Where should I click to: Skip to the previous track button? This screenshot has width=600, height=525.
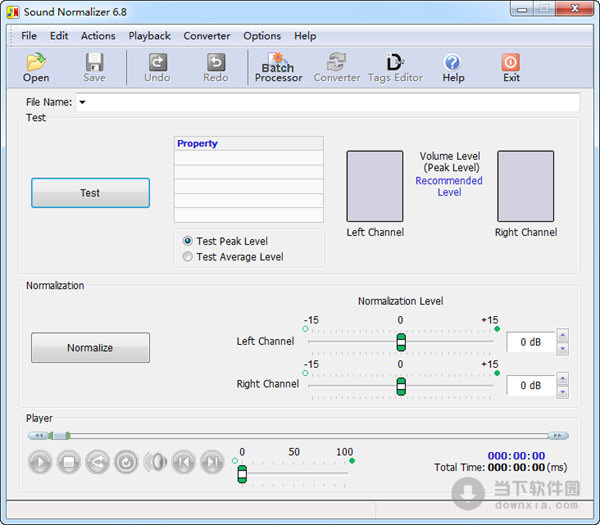click(184, 462)
